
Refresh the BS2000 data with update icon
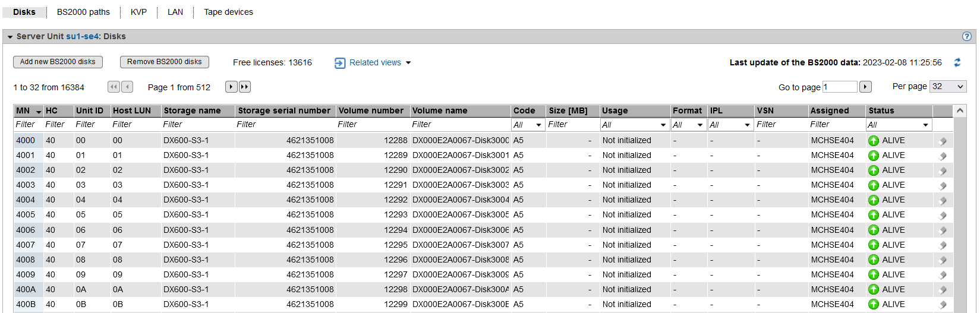coord(957,62)
